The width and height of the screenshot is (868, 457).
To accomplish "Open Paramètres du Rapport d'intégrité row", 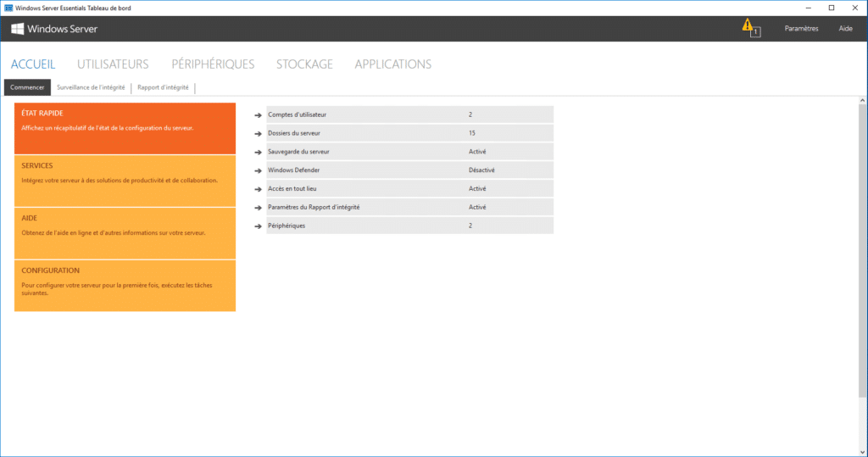I will [409, 207].
